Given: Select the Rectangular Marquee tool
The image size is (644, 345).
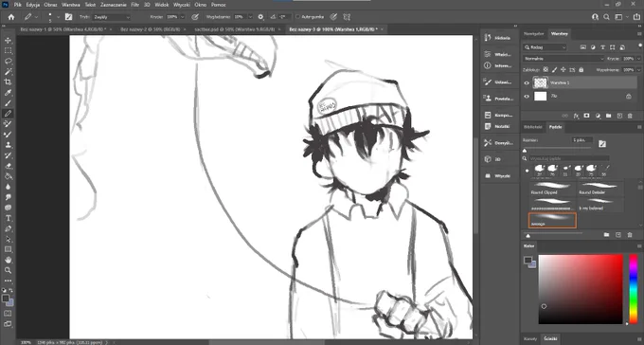Looking at the screenshot, I should click(8, 51).
